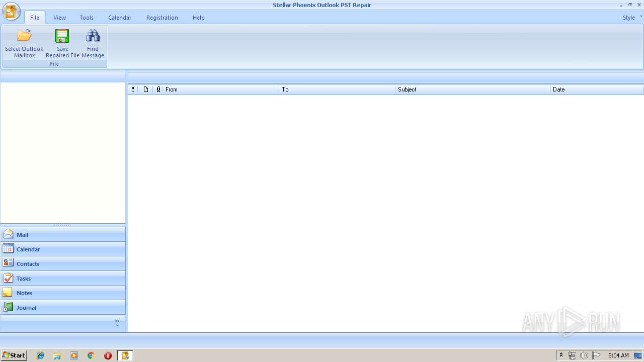Image resolution: width=644 pixels, height=362 pixels.
Task: Sort by importance column icon
Action: click(x=133, y=89)
